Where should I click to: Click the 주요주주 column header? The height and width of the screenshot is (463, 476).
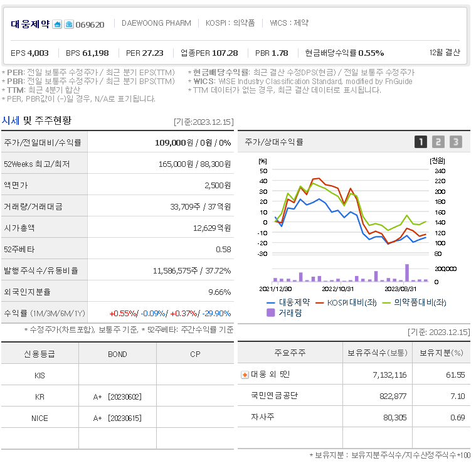coord(290,353)
